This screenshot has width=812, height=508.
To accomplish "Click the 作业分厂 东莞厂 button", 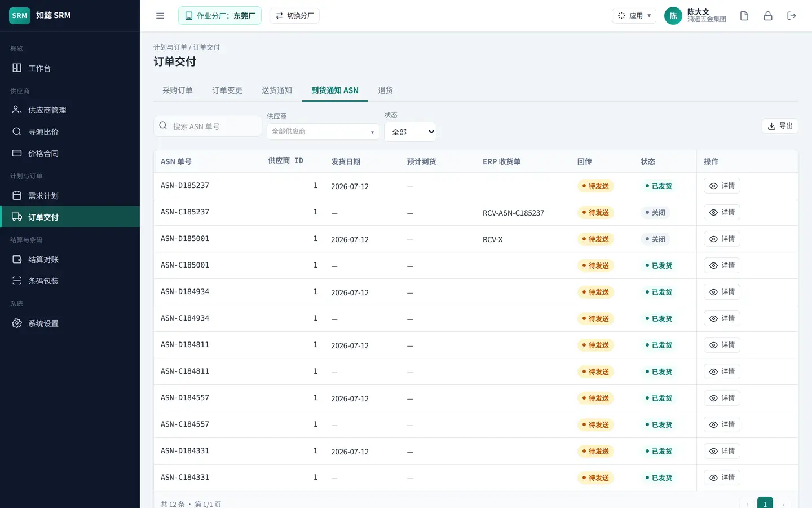I will [x=220, y=16].
